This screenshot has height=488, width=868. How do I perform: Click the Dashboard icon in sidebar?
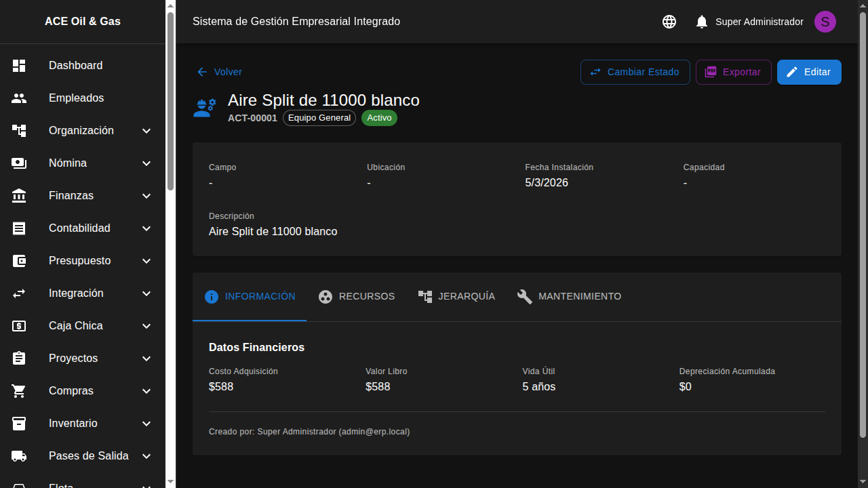[x=19, y=66]
